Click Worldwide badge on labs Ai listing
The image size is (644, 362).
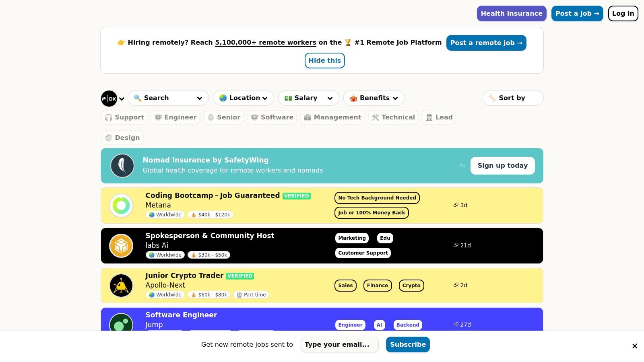coord(165,255)
